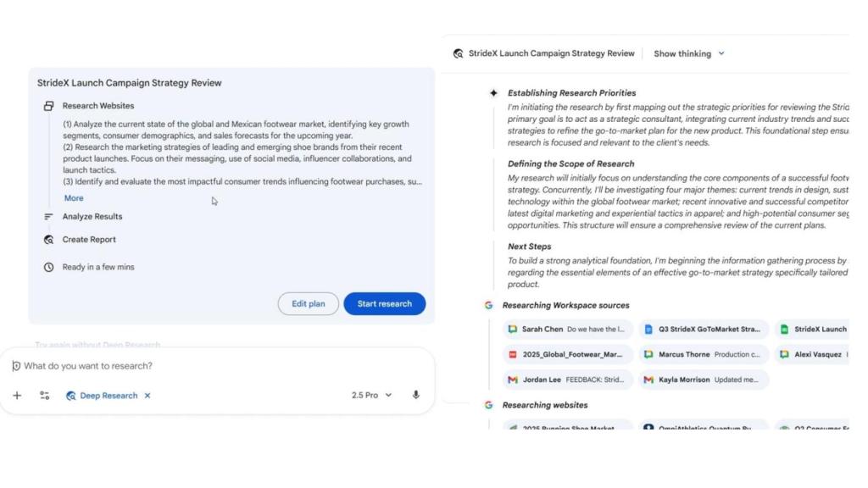The height and width of the screenshot is (488, 868).
Task: Click the Analyze Results step icon
Action: click(48, 217)
